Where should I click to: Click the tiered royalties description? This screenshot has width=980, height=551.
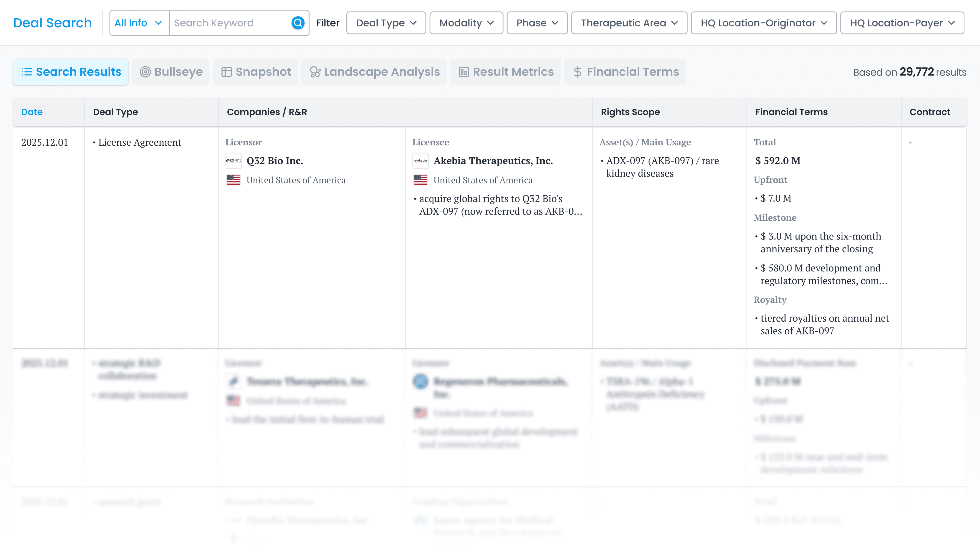(825, 324)
